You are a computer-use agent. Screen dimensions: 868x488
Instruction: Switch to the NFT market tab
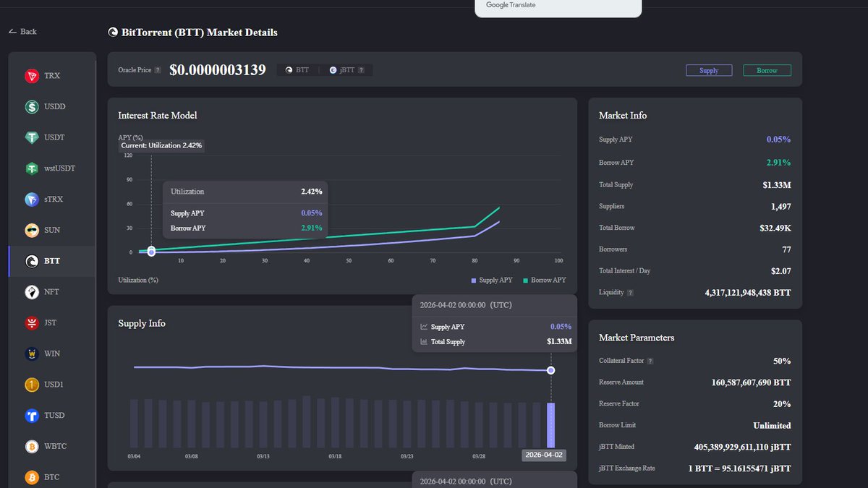coord(51,292)
